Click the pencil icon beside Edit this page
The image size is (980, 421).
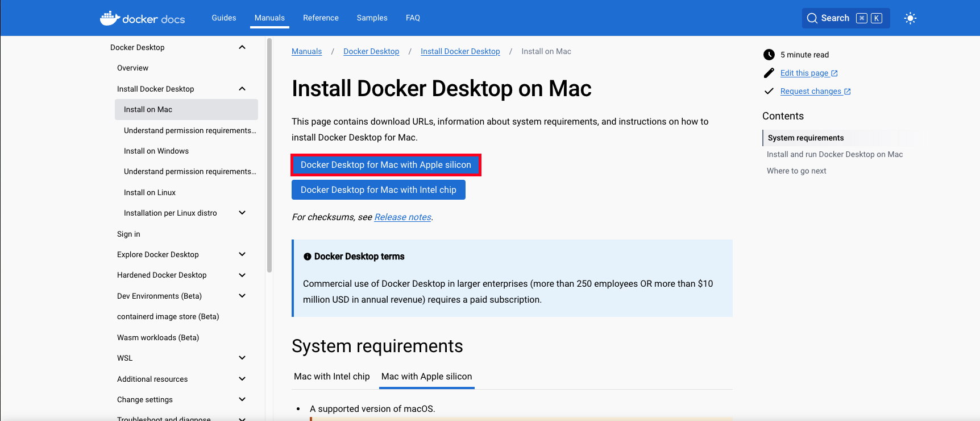(769, 73)
